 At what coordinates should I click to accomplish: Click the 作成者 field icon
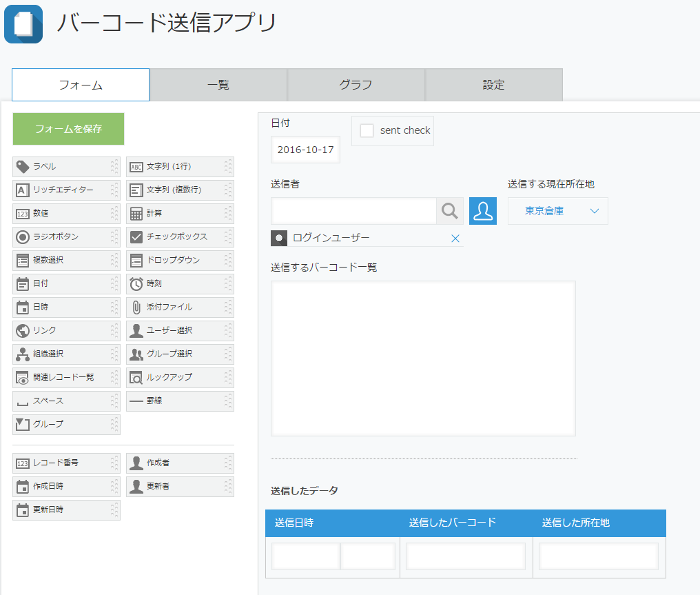click(x=136, y=463)
